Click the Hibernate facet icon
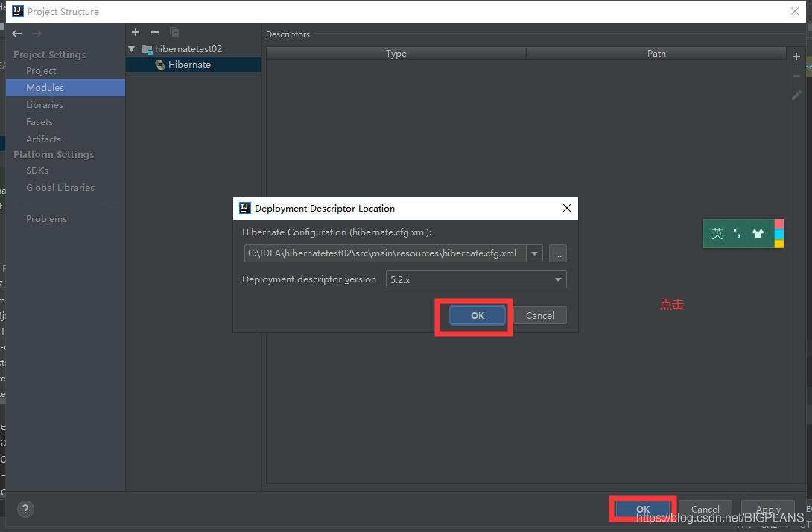This screenshot has width=812, height=532. click(160, 65)
